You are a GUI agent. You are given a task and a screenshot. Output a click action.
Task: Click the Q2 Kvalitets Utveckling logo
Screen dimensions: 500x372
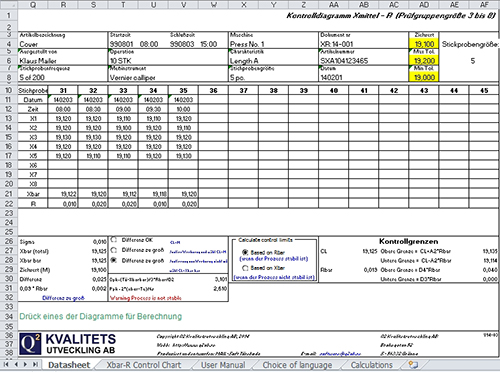click(68, 344)
